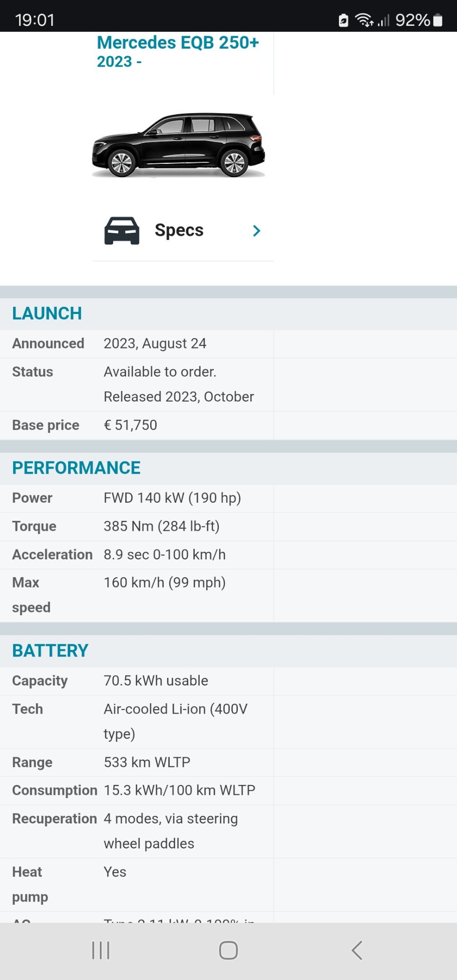Tap the 533 km WLTP range value
Viewport: 457px width, 980px height.
tap(147, 762)
